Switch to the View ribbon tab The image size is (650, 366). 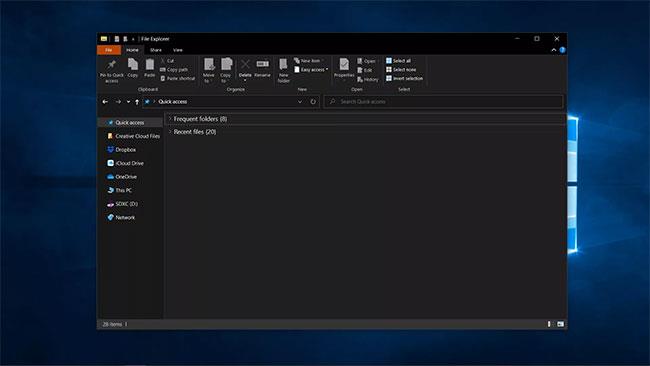178,50
